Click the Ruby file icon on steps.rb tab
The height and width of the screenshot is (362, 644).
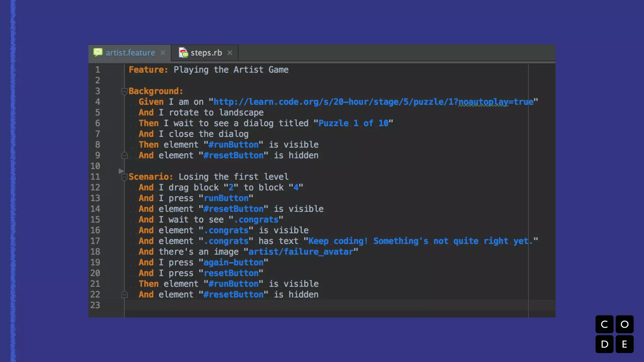(183, 52)
